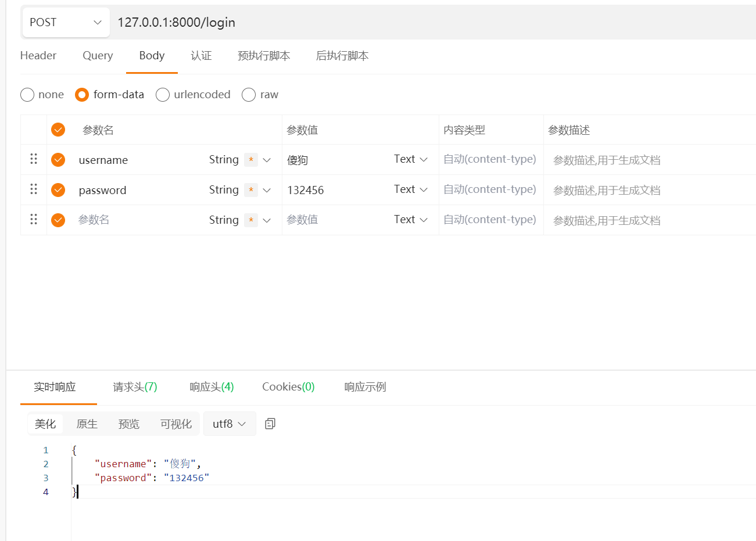The image size is (756, 541).
Task: Grab the drag handle of password row
Action: click(x=34, y=189)
